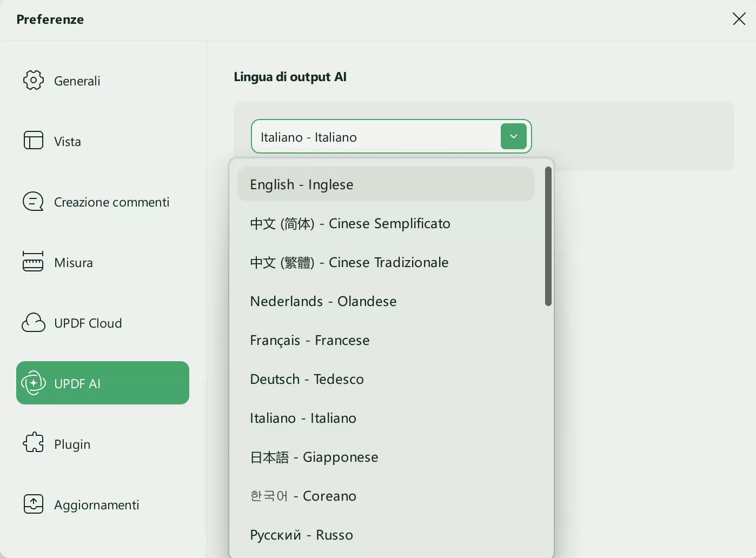Open the Plugin settings tab
The width and height of the screenshot is (756, 558).
pyautogui.click(x=103, y=444)
